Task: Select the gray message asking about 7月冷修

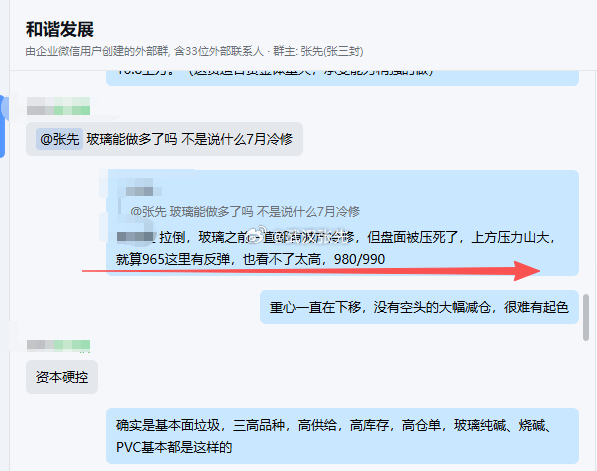Action: [x=164, y=139]
